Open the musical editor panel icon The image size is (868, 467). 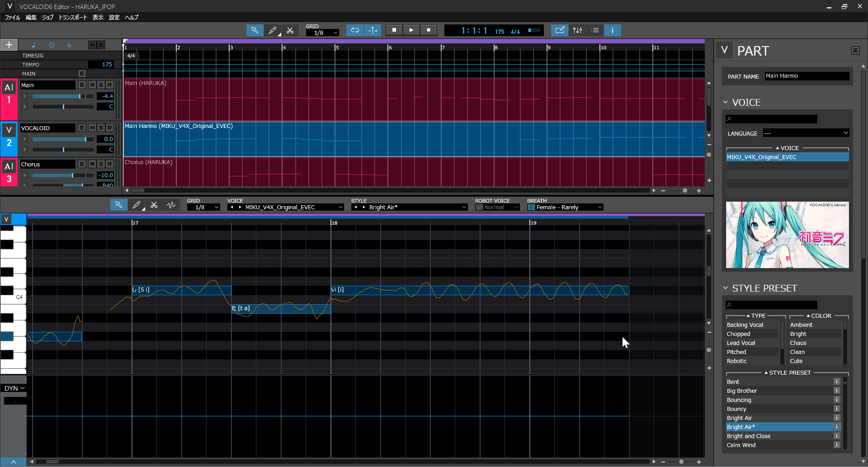(560, 30)
